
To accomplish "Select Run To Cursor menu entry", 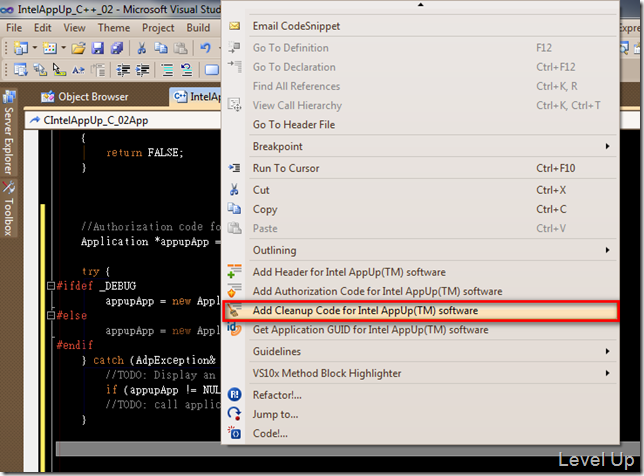I will 420,168.
